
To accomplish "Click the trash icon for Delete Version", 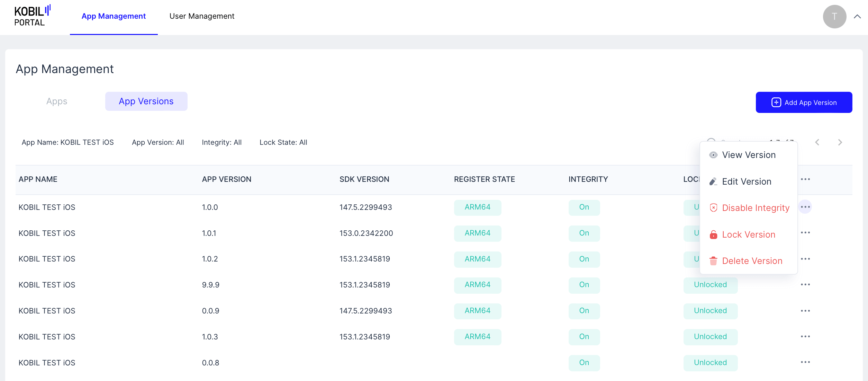I will pyautogui.click(x=713, y=261).
